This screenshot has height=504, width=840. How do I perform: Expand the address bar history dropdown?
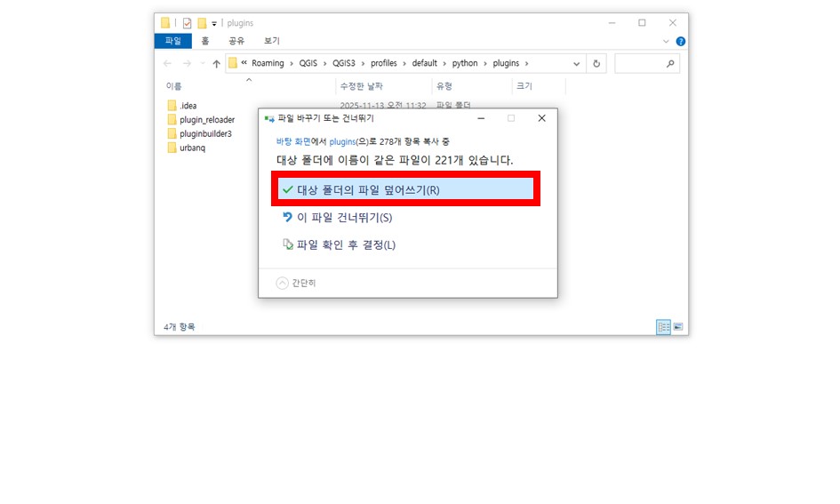576,64
